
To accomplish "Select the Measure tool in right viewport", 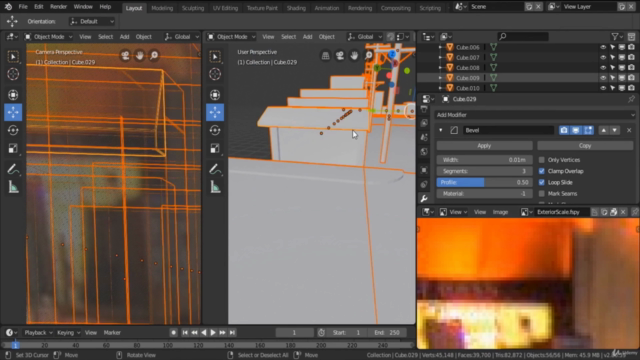I will 215,187.
